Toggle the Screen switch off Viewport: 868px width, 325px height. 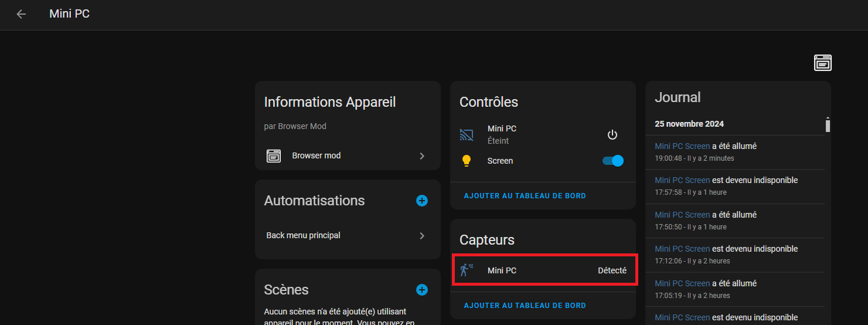[613, 161]
